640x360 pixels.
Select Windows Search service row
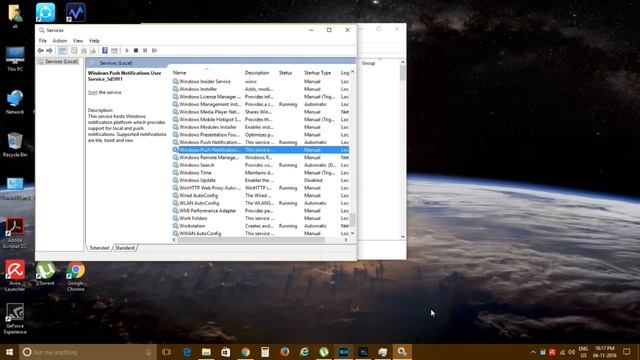(260, 165)
